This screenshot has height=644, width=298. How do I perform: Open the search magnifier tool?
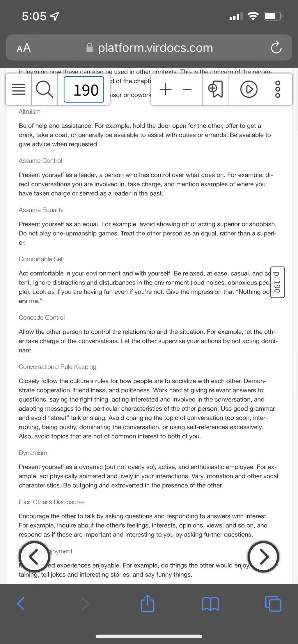[45, 90]
